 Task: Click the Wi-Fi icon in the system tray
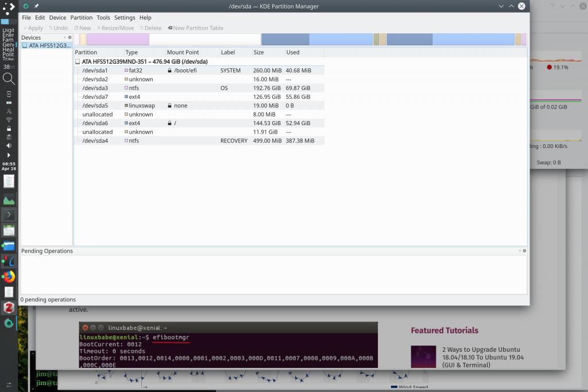coord(9,120)
